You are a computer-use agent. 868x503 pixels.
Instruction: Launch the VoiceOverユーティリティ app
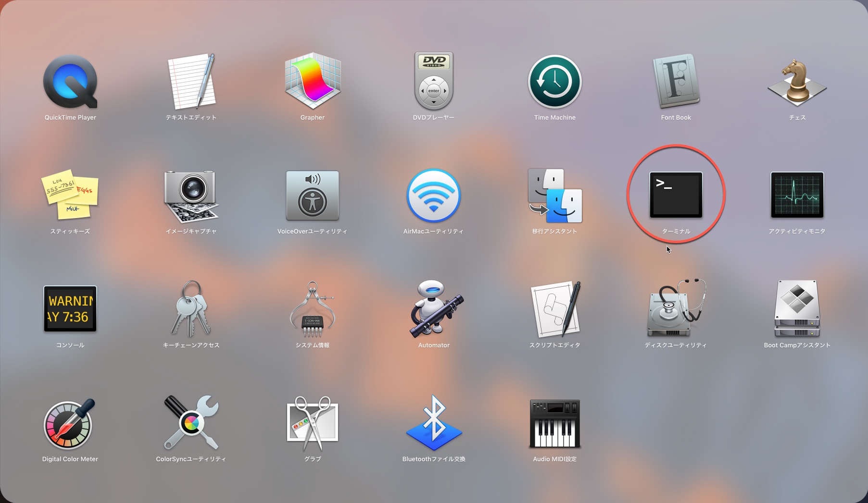point(313,196)
